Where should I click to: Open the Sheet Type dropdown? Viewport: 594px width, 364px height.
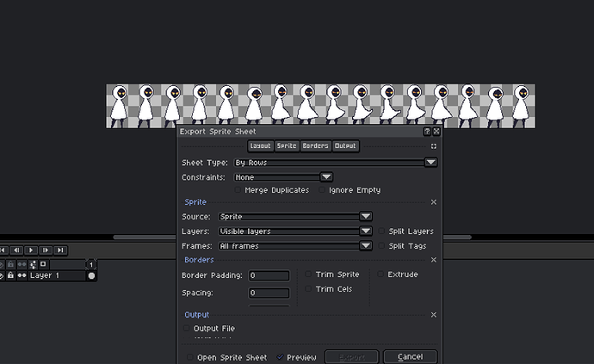pyautogui.click(x=336, y=162)
